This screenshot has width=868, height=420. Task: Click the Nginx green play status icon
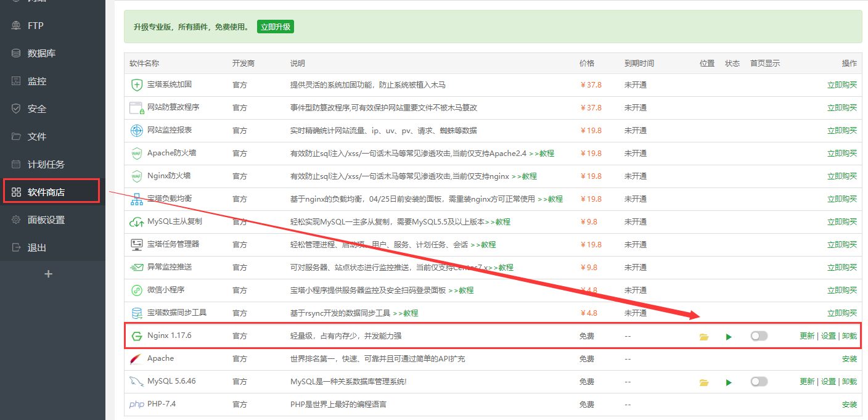click(729, 337)
